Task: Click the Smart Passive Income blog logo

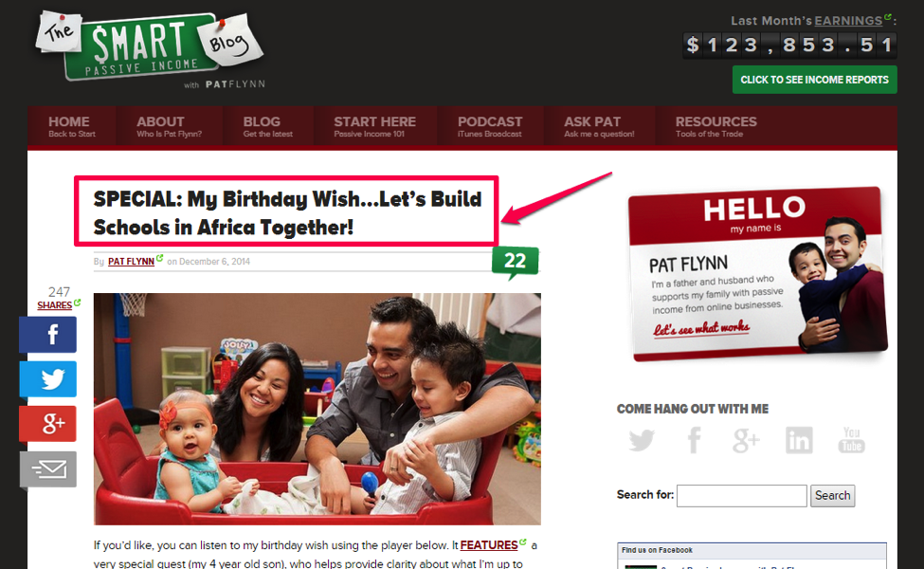Action: [x=151, y=47]
